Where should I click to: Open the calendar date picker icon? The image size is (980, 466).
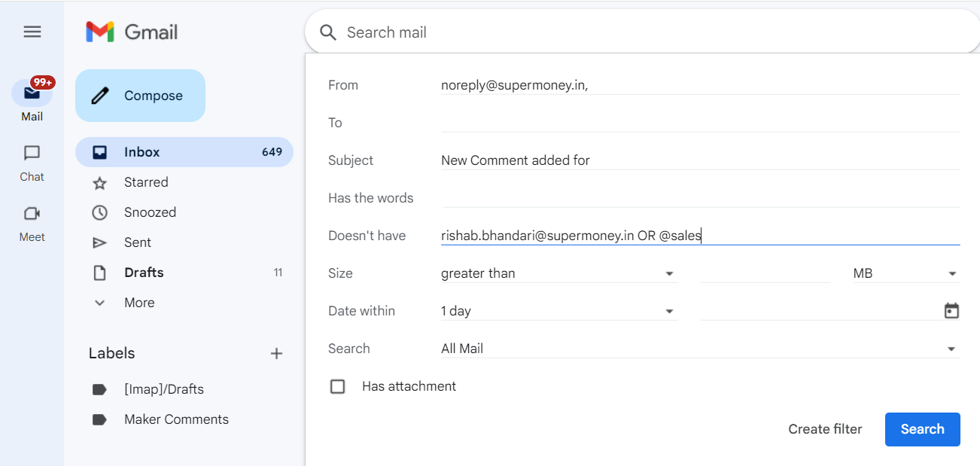[x=951, y=310]
